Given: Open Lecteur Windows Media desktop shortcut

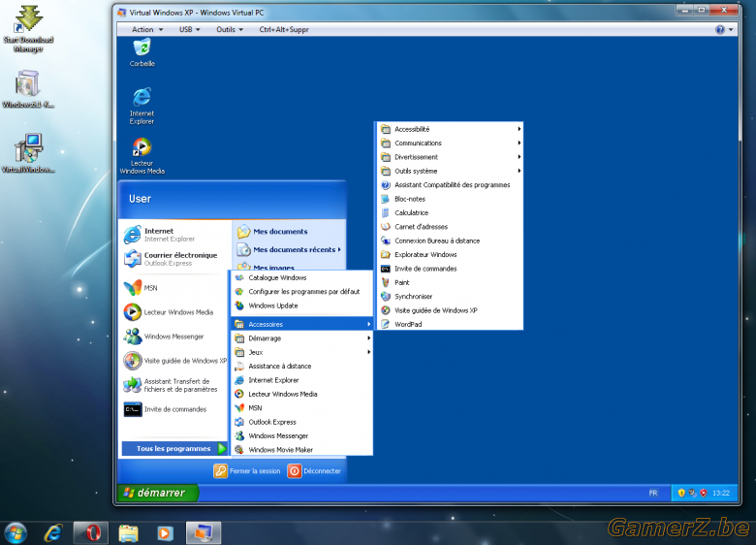Looking at the screenshot, I should (142, 156).
